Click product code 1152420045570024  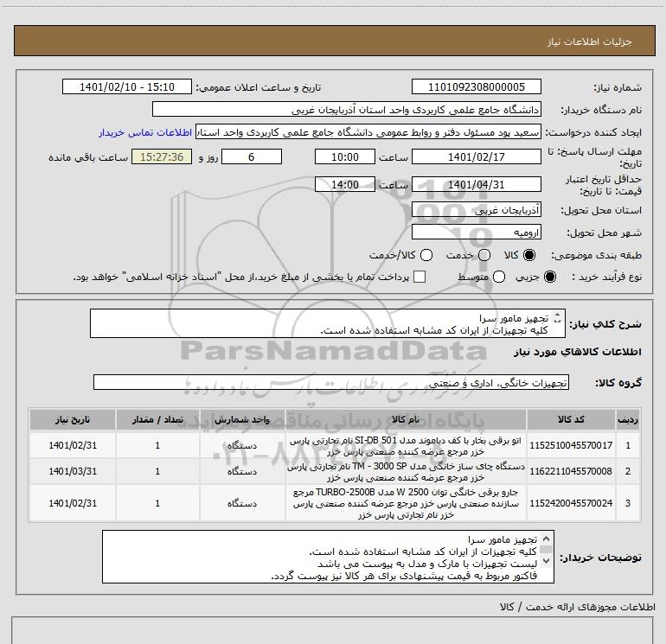tap(571, 503)
